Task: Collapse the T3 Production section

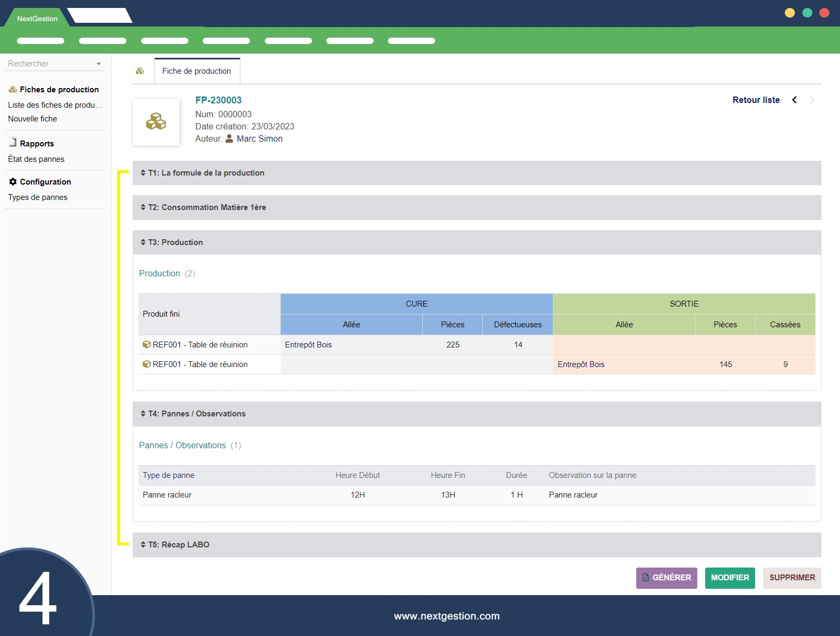Action: (175, 242)
